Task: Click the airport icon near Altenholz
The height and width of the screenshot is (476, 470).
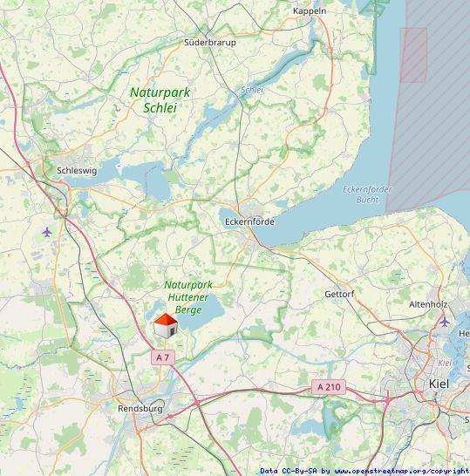Action: pos(445,322)
